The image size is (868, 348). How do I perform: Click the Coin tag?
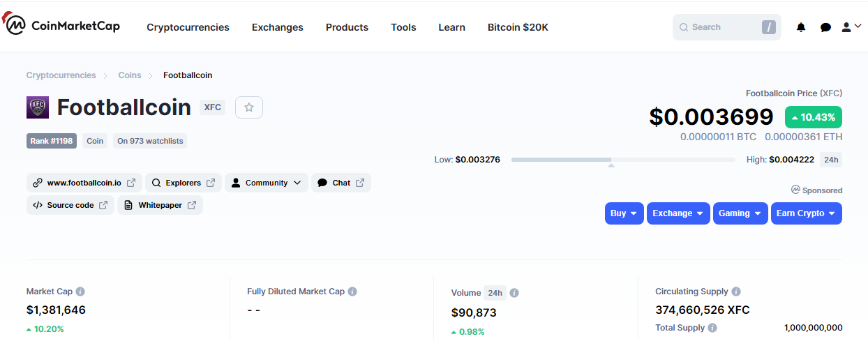click(x=95, y=141)
